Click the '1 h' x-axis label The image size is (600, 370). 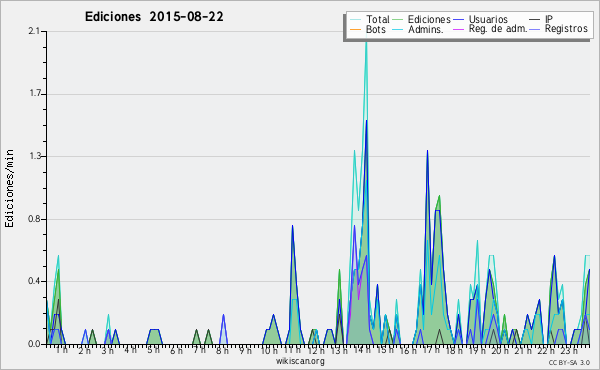[x=61, y=350]
